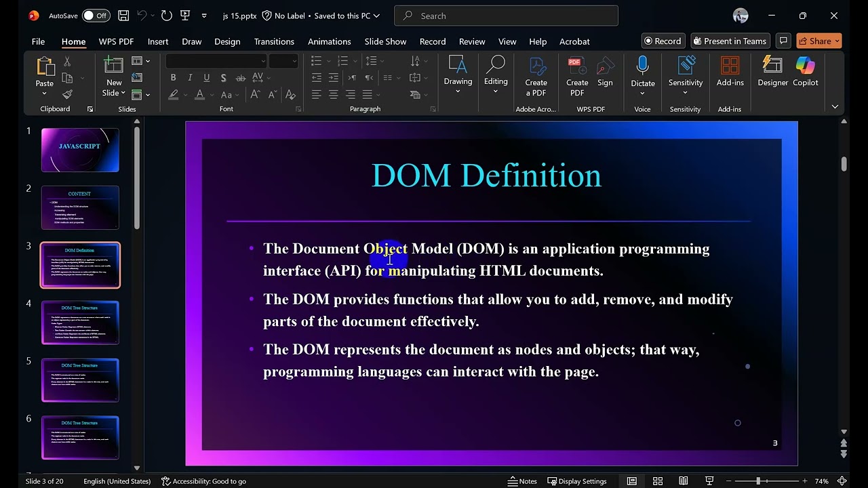
Task: Collapse the ribbon with the chevron
Action: [x=835, y=107]
